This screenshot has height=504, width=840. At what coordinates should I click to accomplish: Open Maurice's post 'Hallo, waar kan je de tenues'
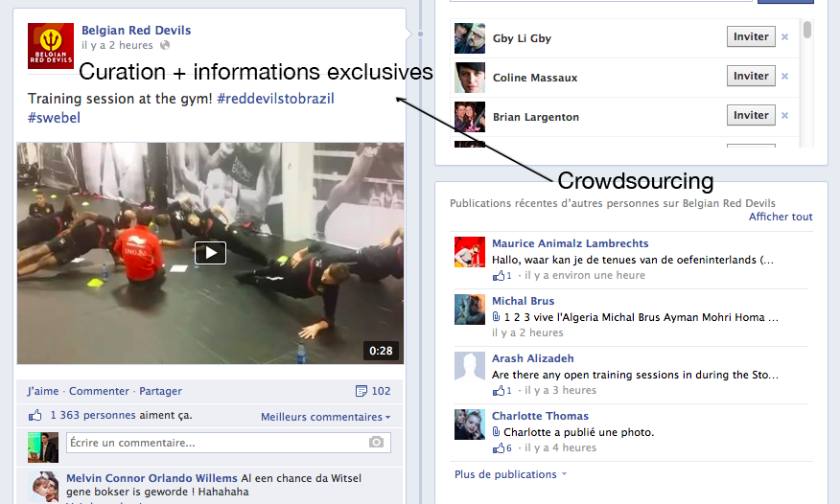(633, 260)
